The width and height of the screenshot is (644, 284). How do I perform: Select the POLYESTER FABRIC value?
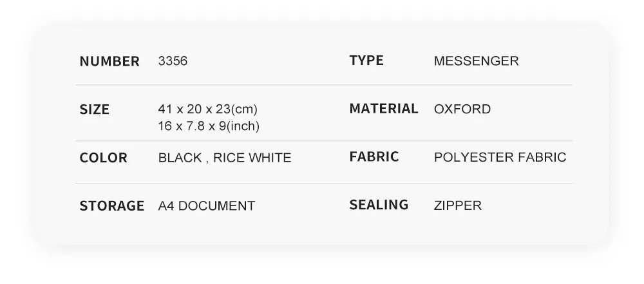[500, 157]
